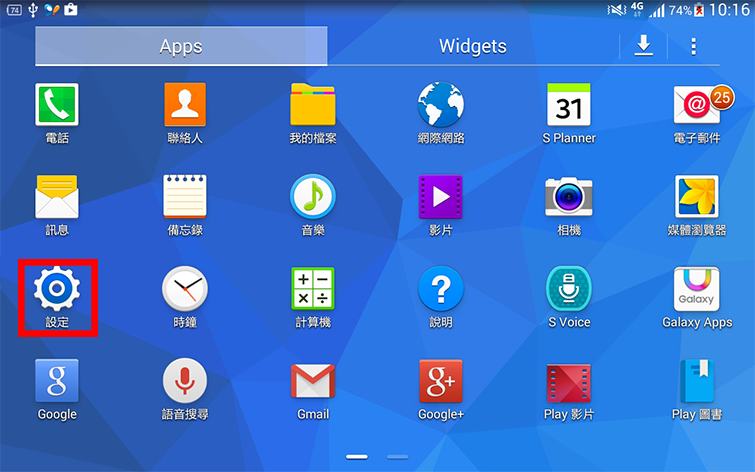Launch the 音樂 music player

(x=313, y=197)
